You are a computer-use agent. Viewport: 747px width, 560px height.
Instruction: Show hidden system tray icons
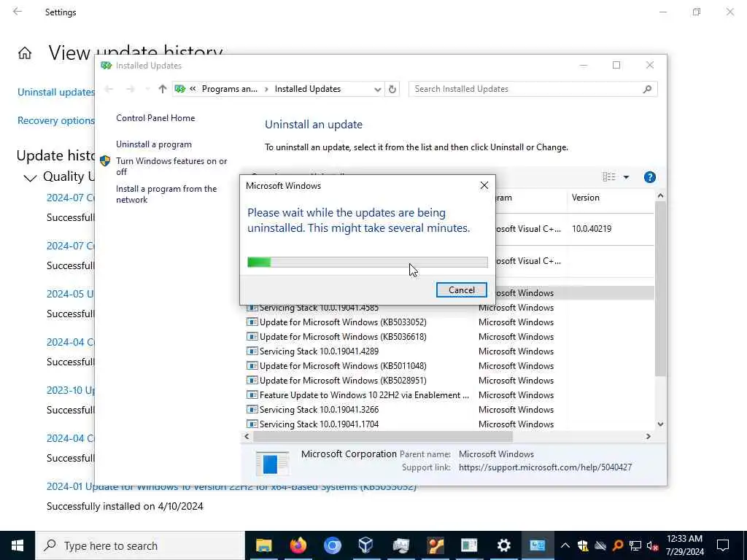point(565,545)
